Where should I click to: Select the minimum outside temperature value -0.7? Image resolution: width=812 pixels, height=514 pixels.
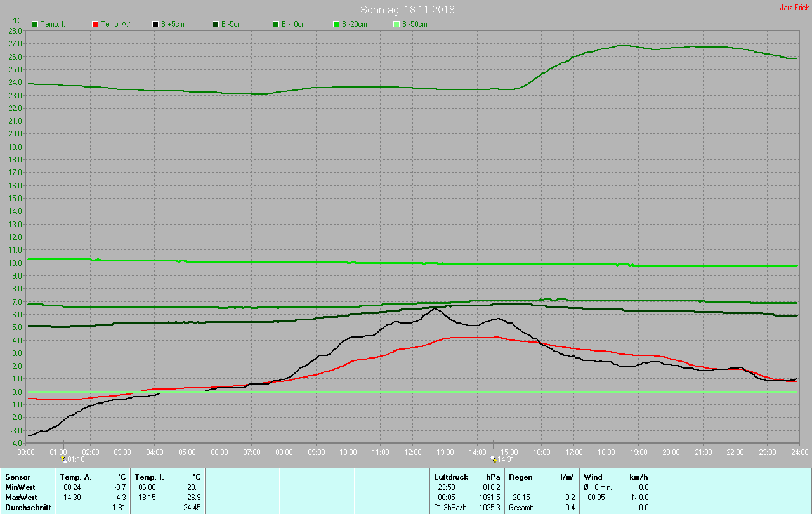click(x=119, y=487)
